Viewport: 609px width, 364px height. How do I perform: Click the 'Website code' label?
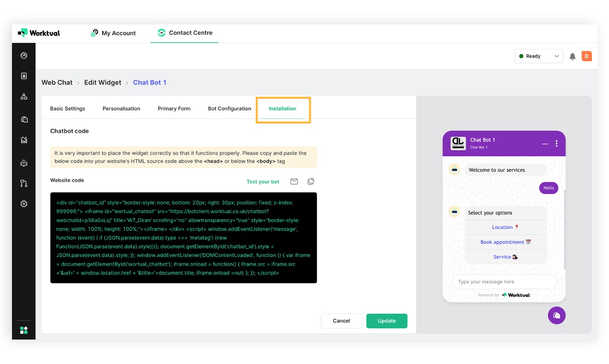click(67, 181)
